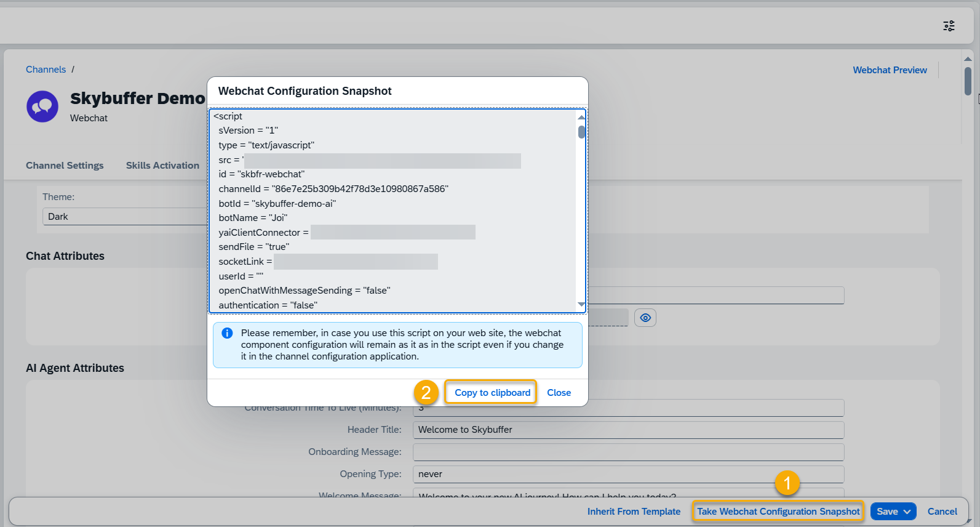Click the script text area scroll-up arrow

(x=581, y=117)
